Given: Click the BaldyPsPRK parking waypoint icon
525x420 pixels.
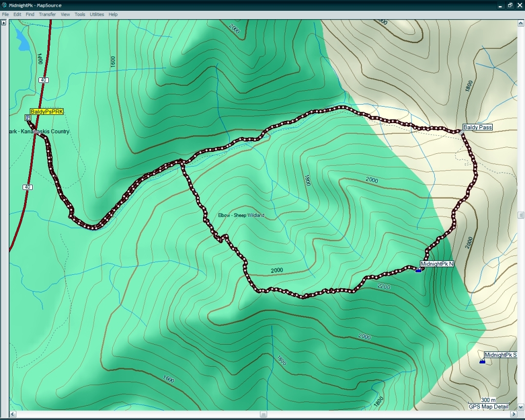Looking at the screenshot, I should pyautogui.click(x=28, y=118).
